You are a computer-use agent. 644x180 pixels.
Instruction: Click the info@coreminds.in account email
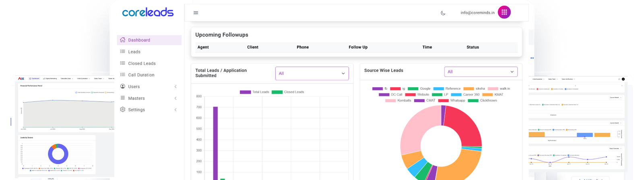477,13
